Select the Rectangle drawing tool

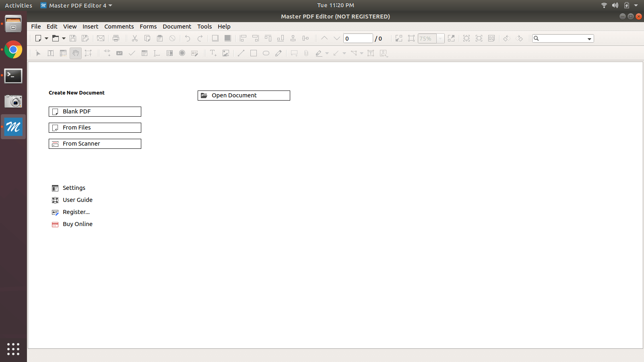click(254, 53)
